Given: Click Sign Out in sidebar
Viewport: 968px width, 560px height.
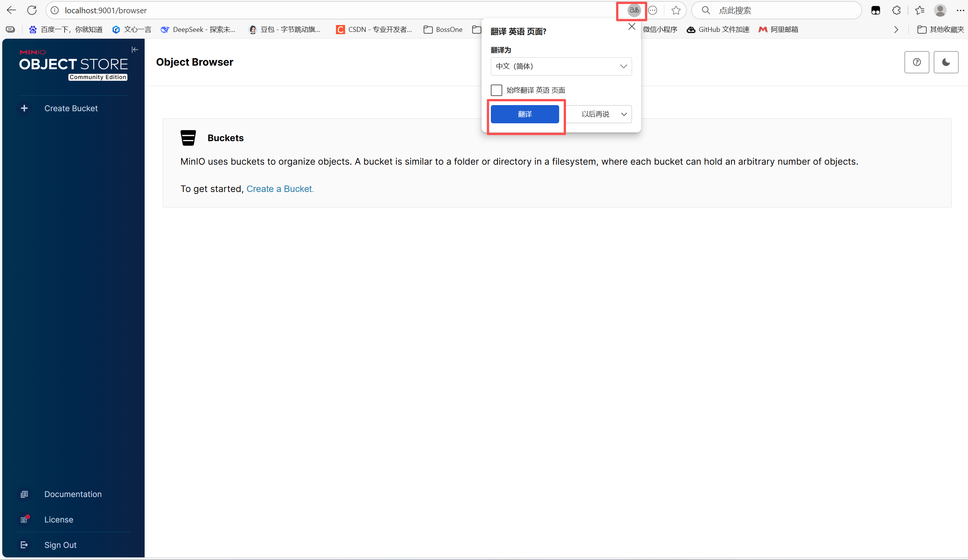Looking at the screenshot, I should (60, 545).
